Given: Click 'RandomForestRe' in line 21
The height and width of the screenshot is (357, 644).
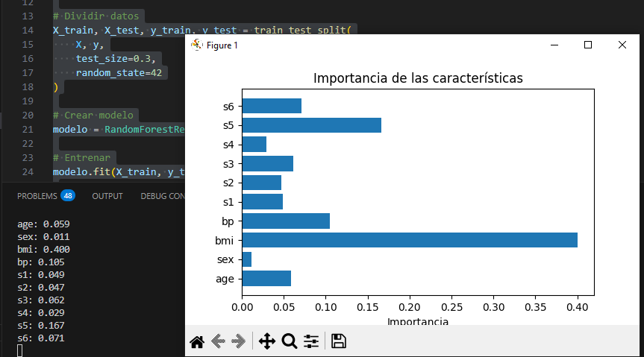Looking at the screenshot, I should pyautogui.click(x=145, y=130).
